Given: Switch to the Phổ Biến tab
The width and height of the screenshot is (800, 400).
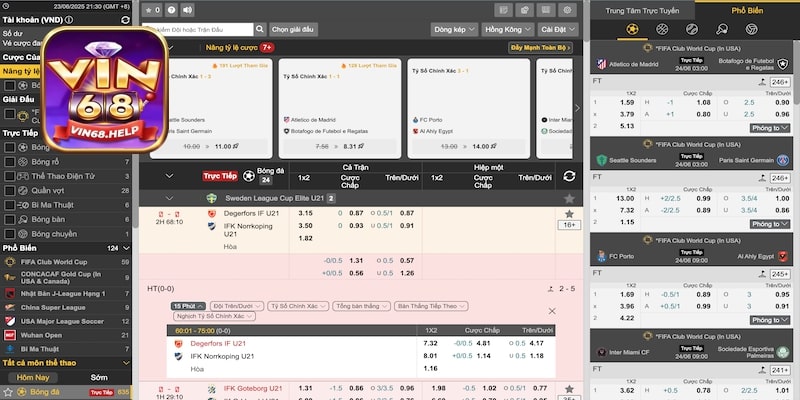Looking at the screenshot, I should point(747,10).
